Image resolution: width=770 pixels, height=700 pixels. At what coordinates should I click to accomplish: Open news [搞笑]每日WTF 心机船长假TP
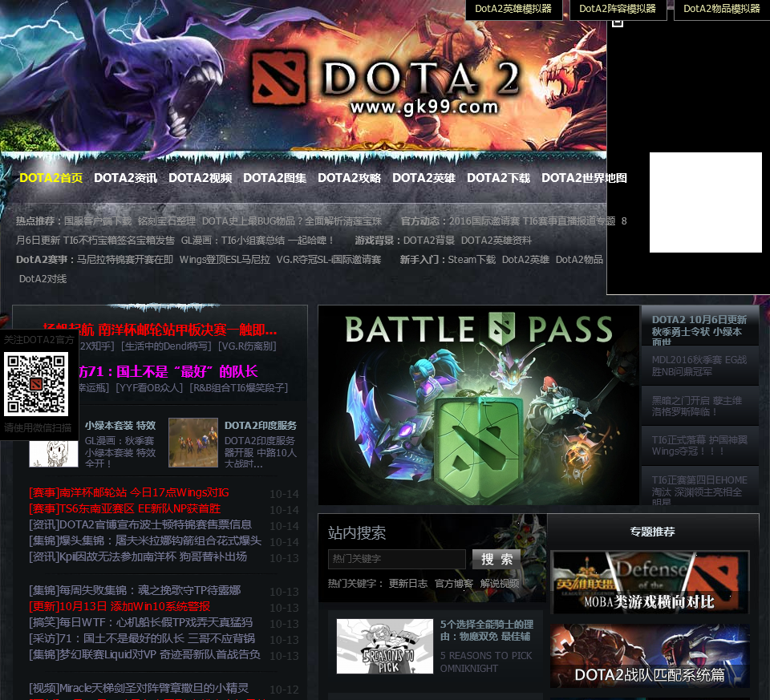pyautogui.click(x=141, y=622)
